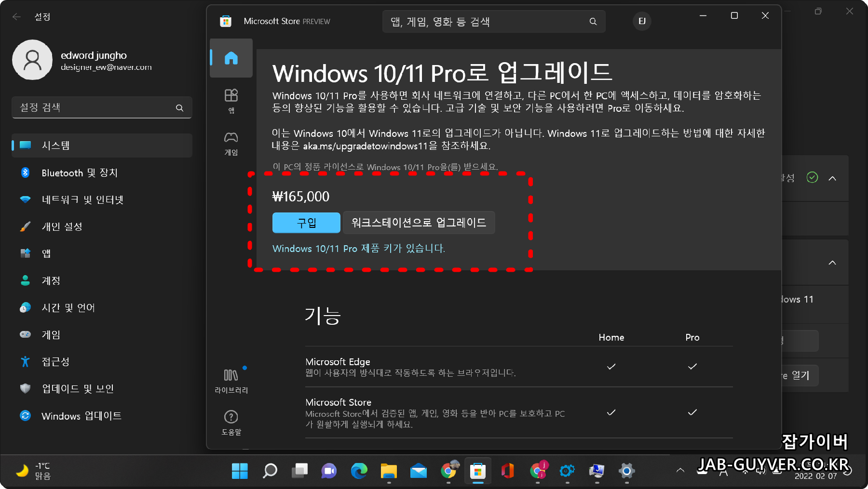Viewport: 868px width, 489px height.
Task: Click the 'Pro' column header
Action: 692,337
